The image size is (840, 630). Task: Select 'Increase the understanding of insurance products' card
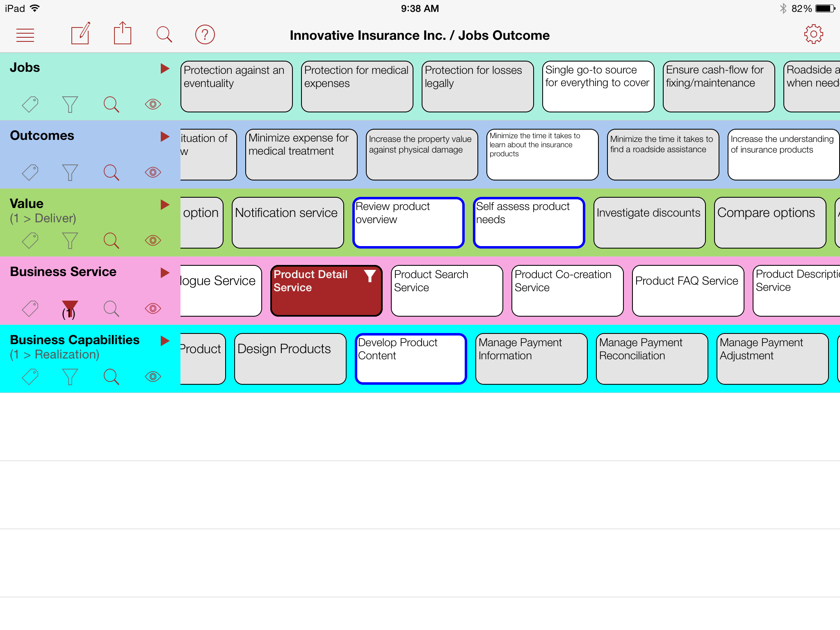(x=784, y=155)
